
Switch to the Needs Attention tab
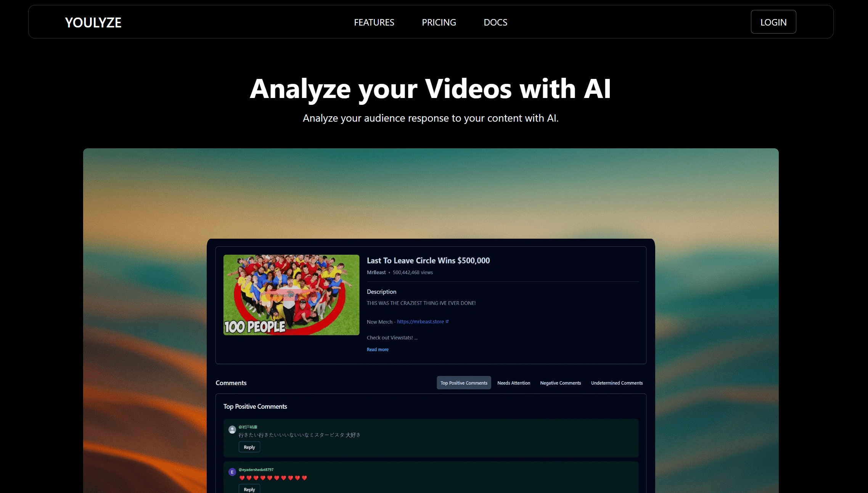(x=513, y=383)
